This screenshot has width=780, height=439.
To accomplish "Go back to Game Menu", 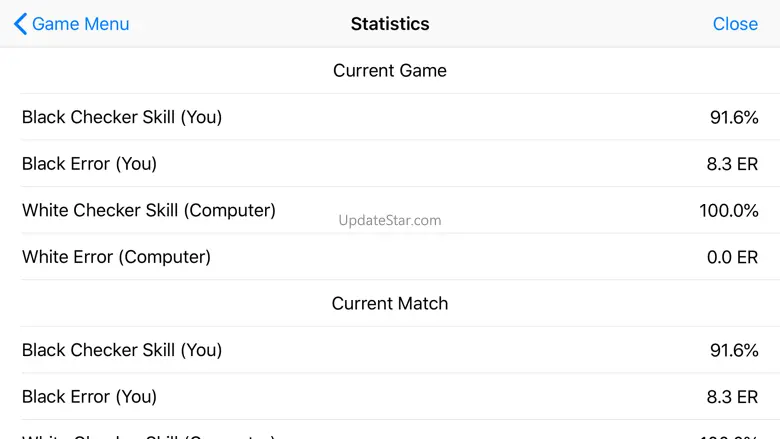I will [x=81, y=24].
